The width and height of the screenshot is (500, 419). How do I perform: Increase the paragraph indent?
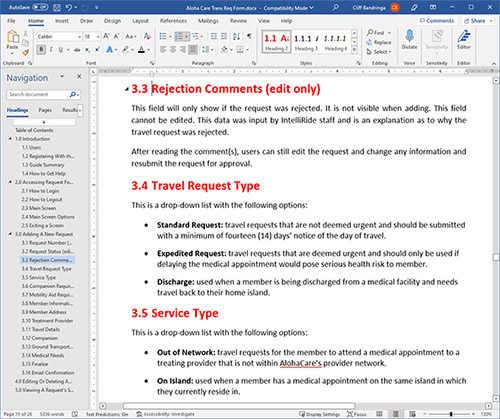(224, 36)
